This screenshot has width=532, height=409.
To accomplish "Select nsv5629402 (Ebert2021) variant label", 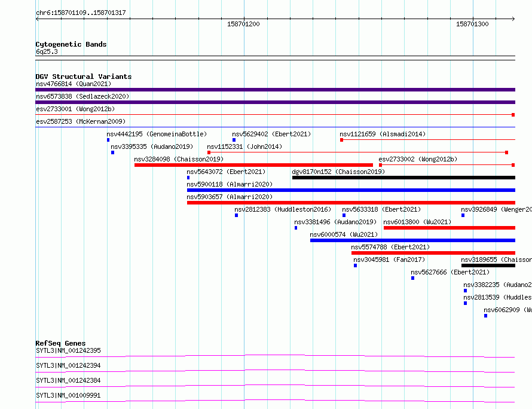I will click(x=271, y=134).
